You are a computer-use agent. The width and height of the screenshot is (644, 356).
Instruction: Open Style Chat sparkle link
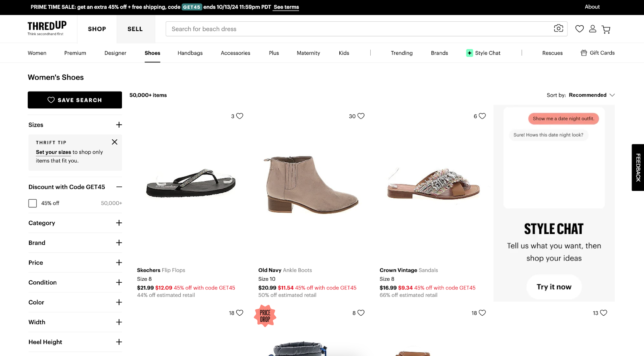(x=483, y=53)
